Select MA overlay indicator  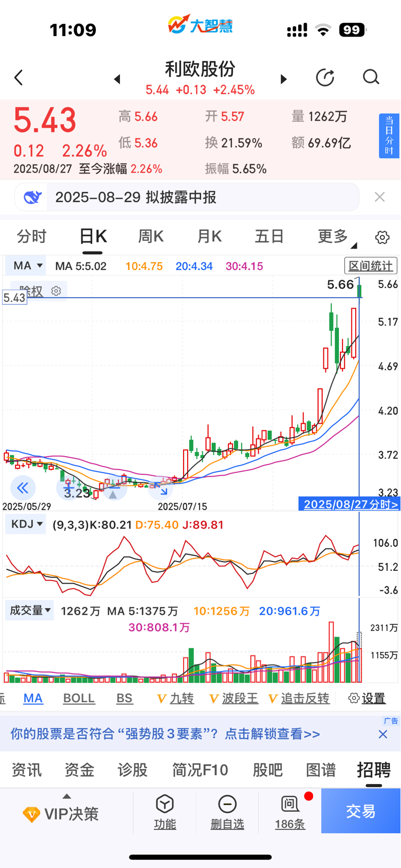coord(33,698)
